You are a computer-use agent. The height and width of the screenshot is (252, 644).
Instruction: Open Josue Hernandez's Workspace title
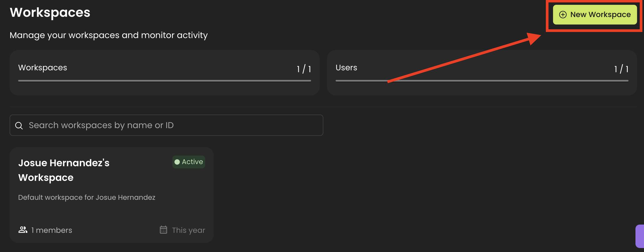64,170
